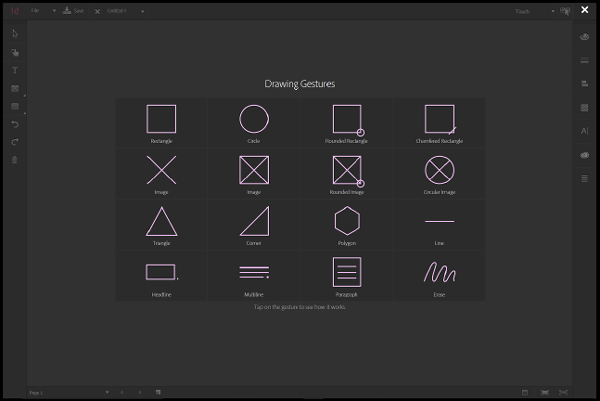Tap the Chamfered Rectangle gesture
Image resolution: width=600 pixels, height=401 pixels.
[x=439, y=123]
